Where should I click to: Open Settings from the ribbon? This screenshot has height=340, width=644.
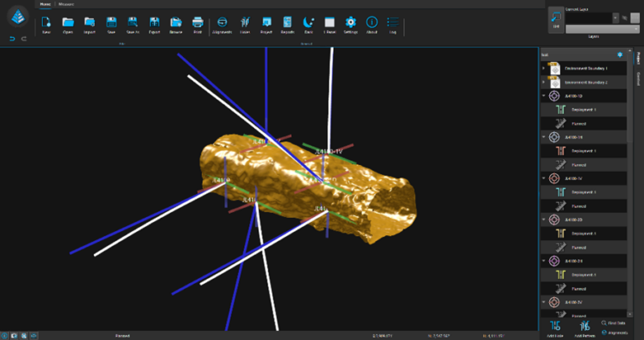[351, 24]
